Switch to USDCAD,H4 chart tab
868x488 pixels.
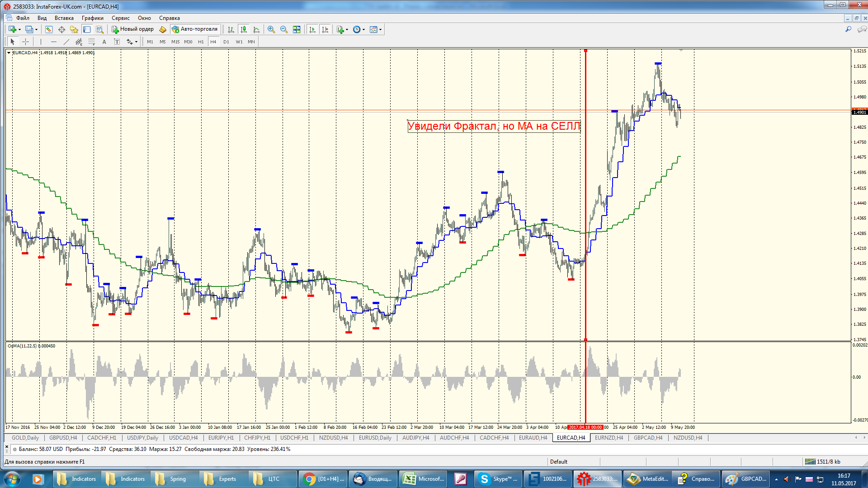[183, 438]
